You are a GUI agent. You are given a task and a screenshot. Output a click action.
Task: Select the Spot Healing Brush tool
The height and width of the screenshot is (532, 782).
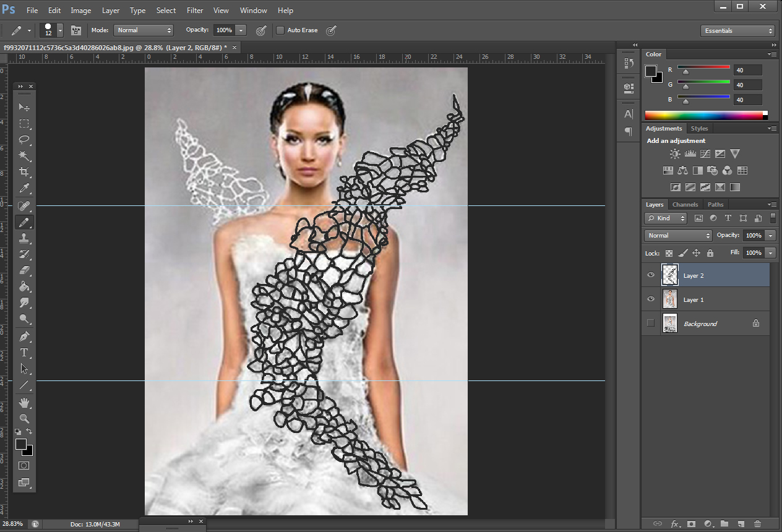tap(24, 206)
